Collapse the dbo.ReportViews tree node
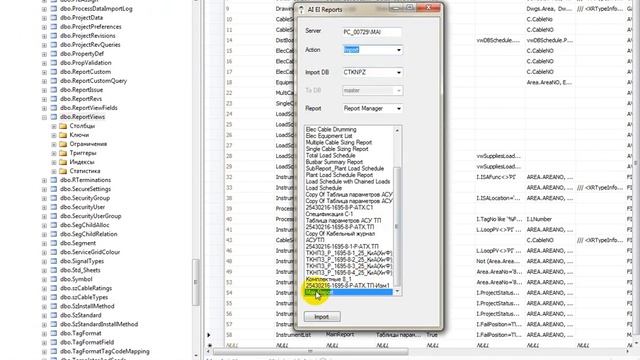The height and width of the screenshot is (360, 640). pyautogui.click(x=44, y=117)
